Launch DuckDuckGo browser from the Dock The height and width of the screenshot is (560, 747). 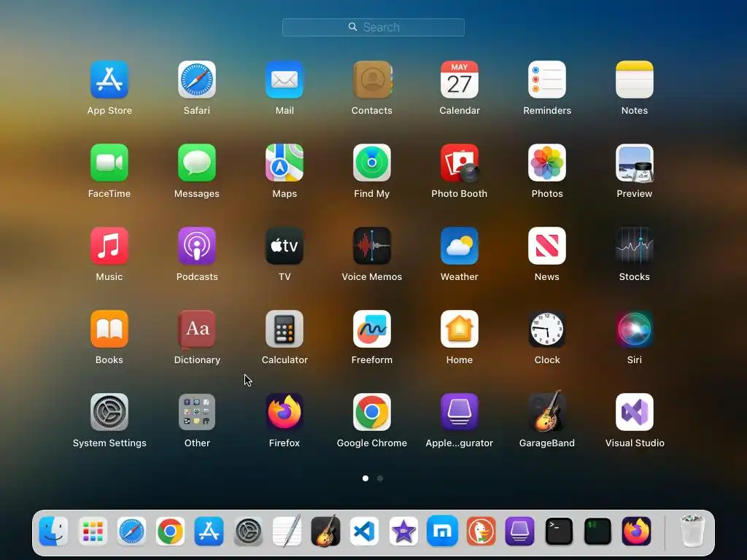point(481,531)
